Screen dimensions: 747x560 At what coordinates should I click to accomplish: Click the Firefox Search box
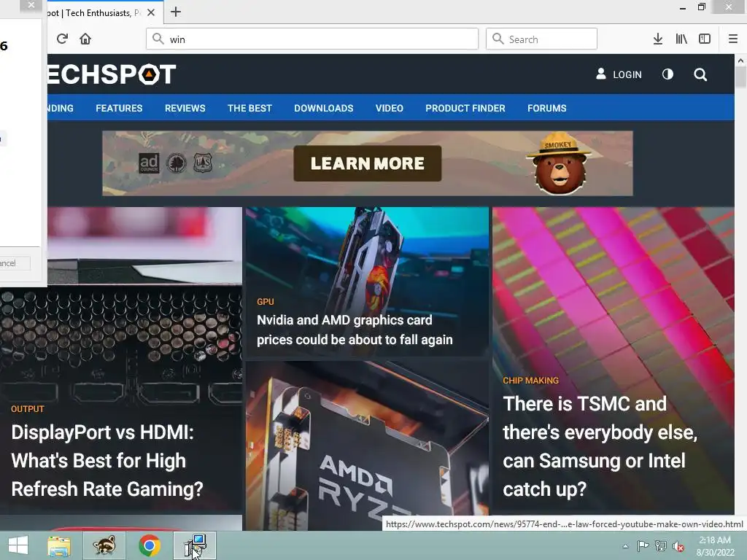point(541,39)
